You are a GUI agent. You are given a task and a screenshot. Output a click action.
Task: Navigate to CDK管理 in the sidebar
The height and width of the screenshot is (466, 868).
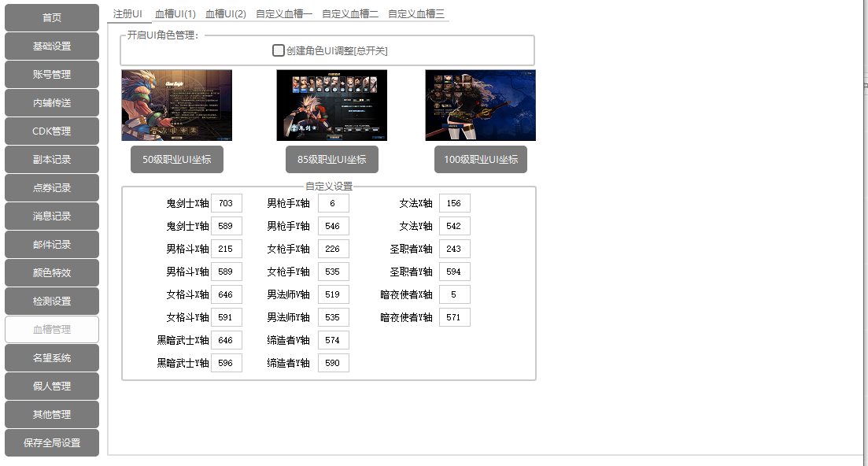52,131
